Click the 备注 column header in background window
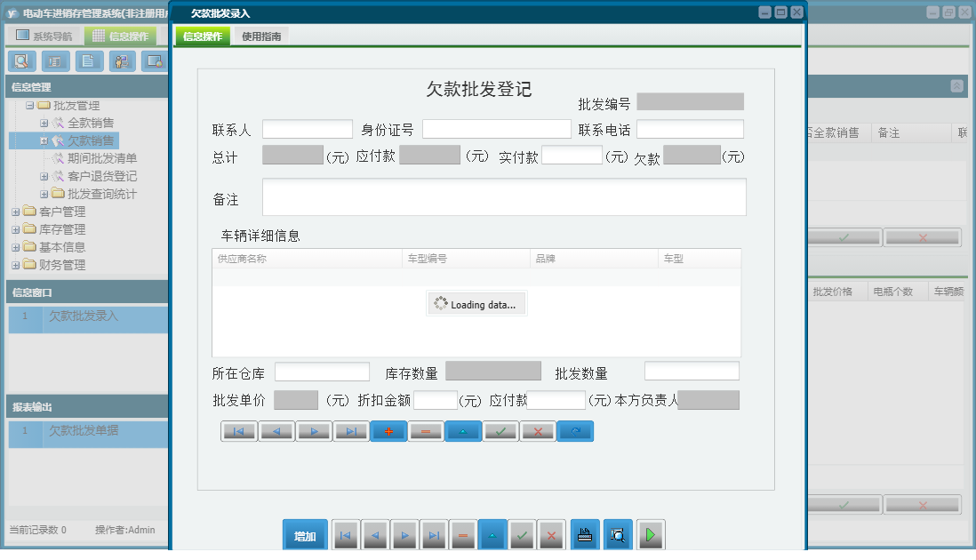This screenshot has height=560, width=976. pyautogui.click(x=910, y=132)
